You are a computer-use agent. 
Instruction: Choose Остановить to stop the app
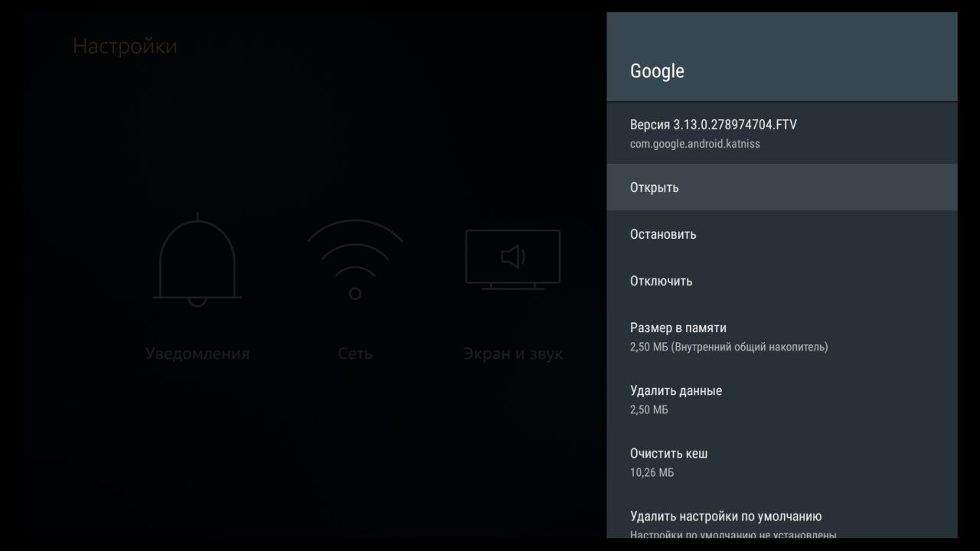[782, 234]
